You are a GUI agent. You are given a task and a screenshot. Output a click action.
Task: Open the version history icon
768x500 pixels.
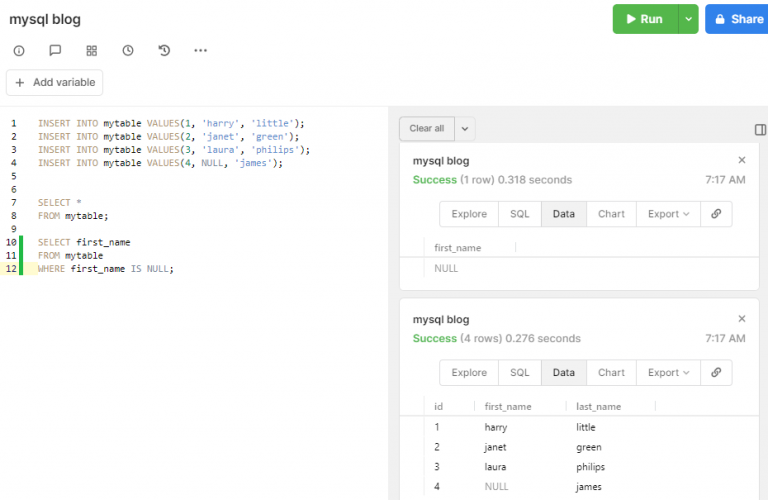click(x=164, y=50)
